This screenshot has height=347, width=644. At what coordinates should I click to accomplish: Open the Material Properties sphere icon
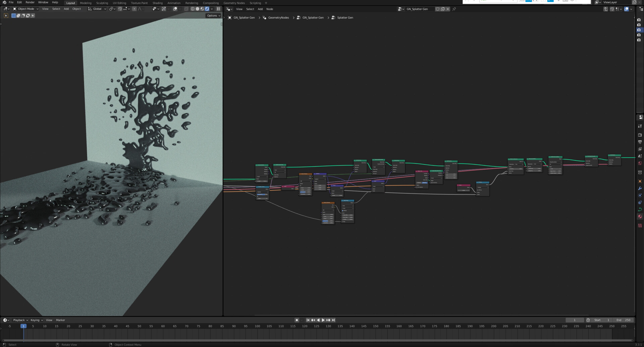pos(640,217)
